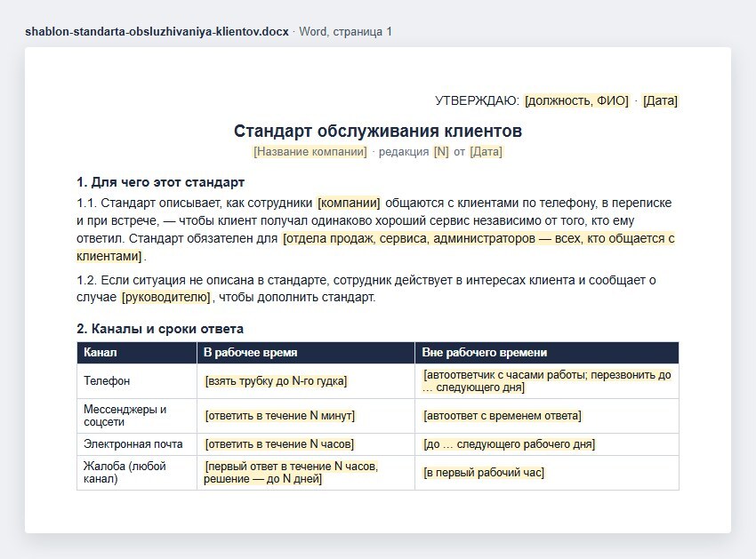Click heading '1. Для чего этот стандарт'
The image size is (756, 559).
161,182
